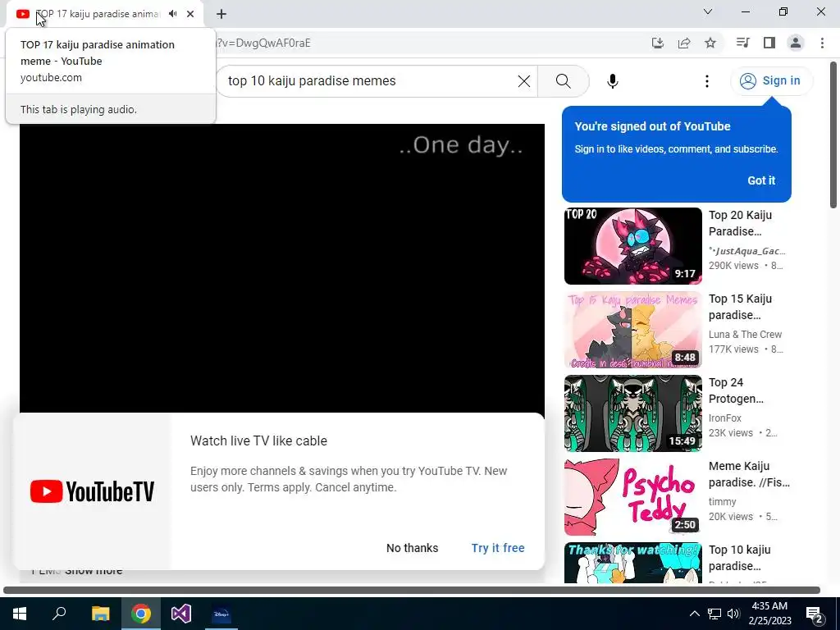Click the Meme Kaiju paradise title

(749, 474)
